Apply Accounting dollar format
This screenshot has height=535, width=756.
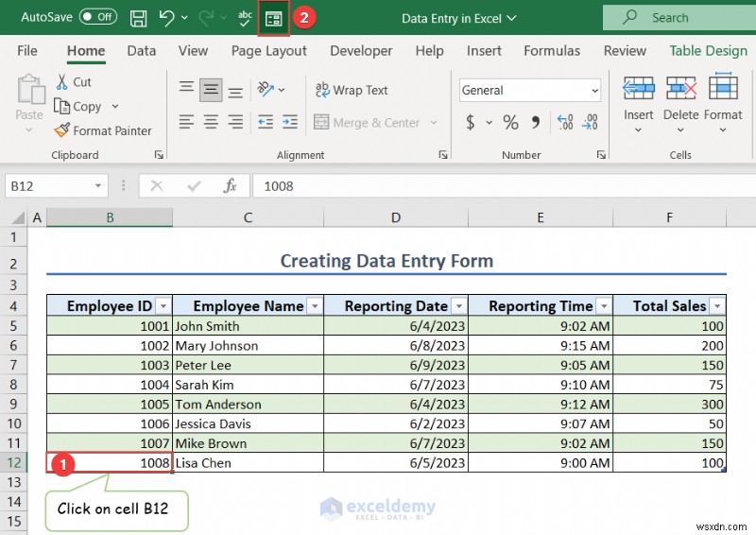(471, 123)
